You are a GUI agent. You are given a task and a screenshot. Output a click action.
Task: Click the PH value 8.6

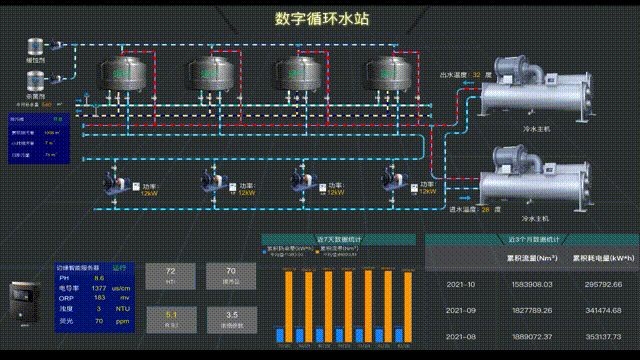point(99,278)
